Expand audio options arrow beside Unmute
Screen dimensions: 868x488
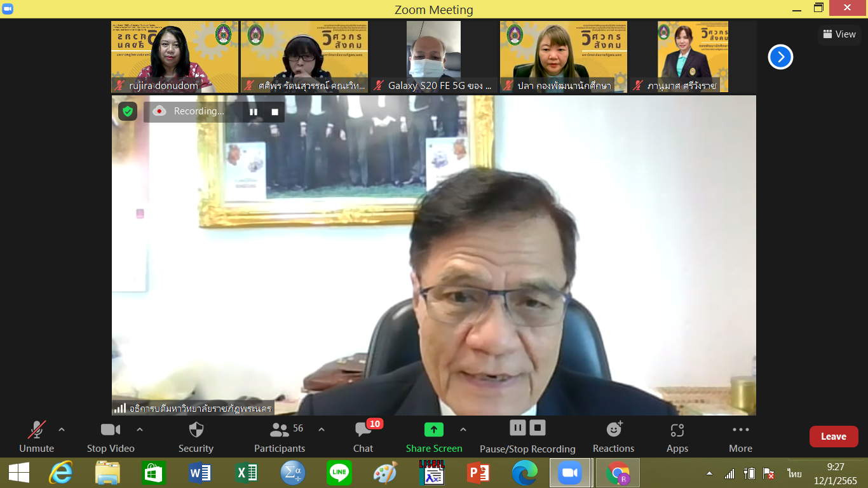(62, 430)
